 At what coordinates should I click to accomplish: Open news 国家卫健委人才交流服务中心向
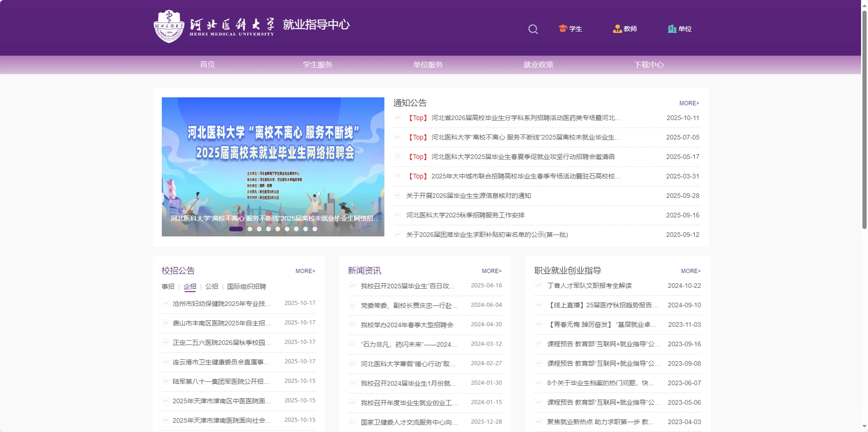tap(409, 422)
